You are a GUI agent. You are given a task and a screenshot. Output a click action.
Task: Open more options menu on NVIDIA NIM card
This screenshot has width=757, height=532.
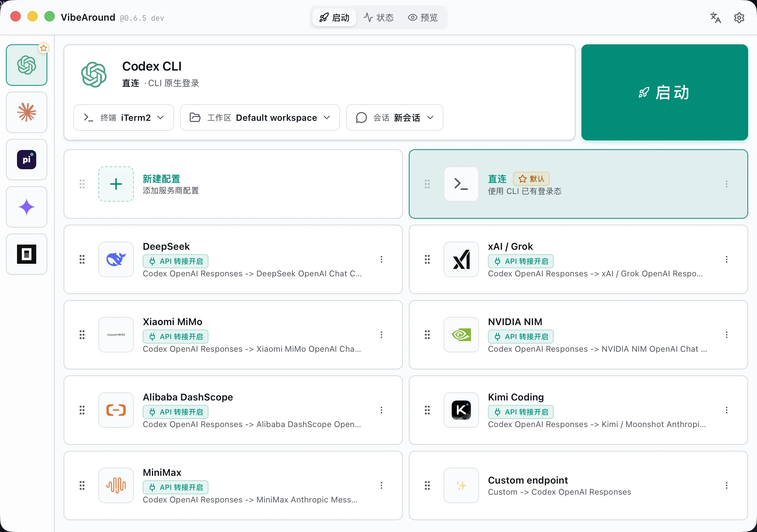[x=727, y=335]
